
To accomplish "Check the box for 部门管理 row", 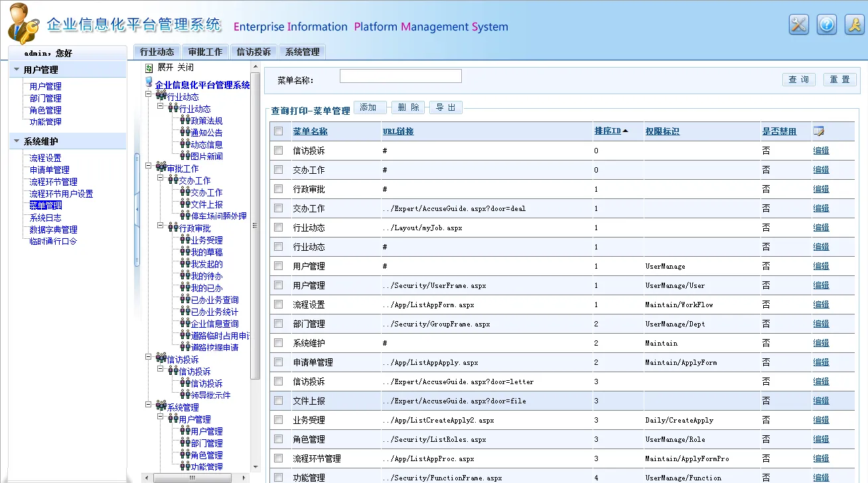I will pyautogui.click(x=279, y=324).
